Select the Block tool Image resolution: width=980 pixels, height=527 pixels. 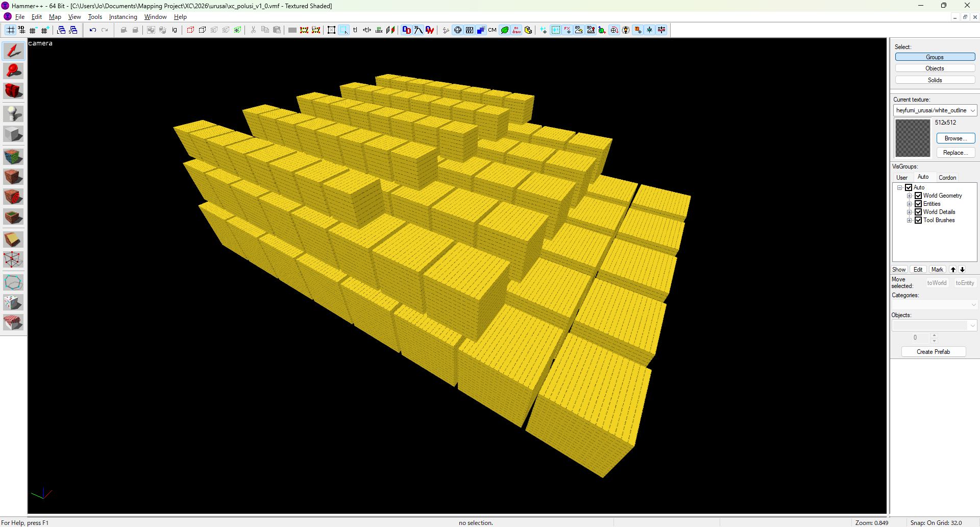(x=13, y=134)
